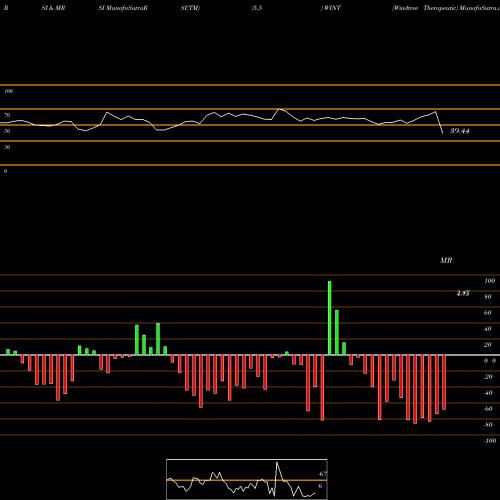Click the 50 level label on the RSI axis

7,131
